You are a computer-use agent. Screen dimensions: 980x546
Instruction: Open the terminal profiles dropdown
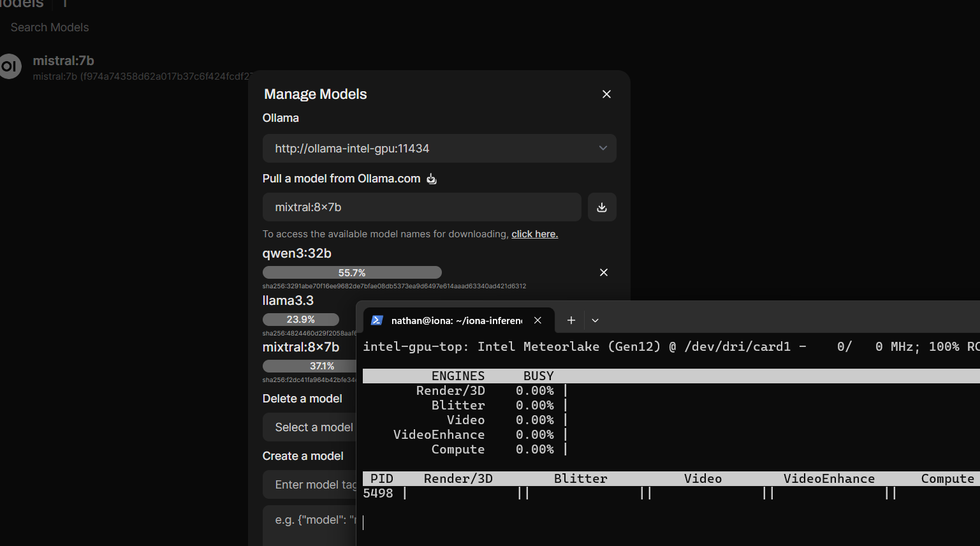pyautogui.click(x=595, y=320)
